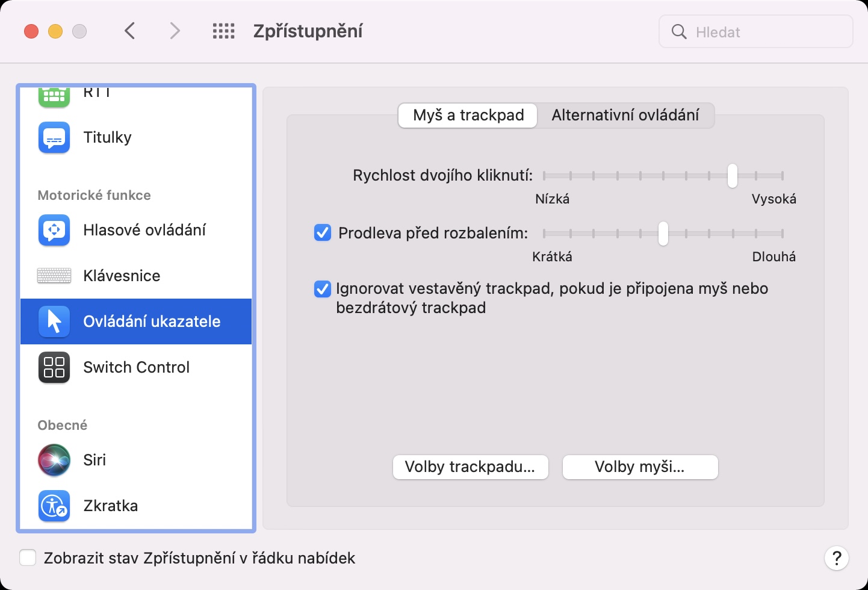This screenshot has width=868, height=590.
Task: Open the Switch Control grid icon
Action: tap(54, 367)
